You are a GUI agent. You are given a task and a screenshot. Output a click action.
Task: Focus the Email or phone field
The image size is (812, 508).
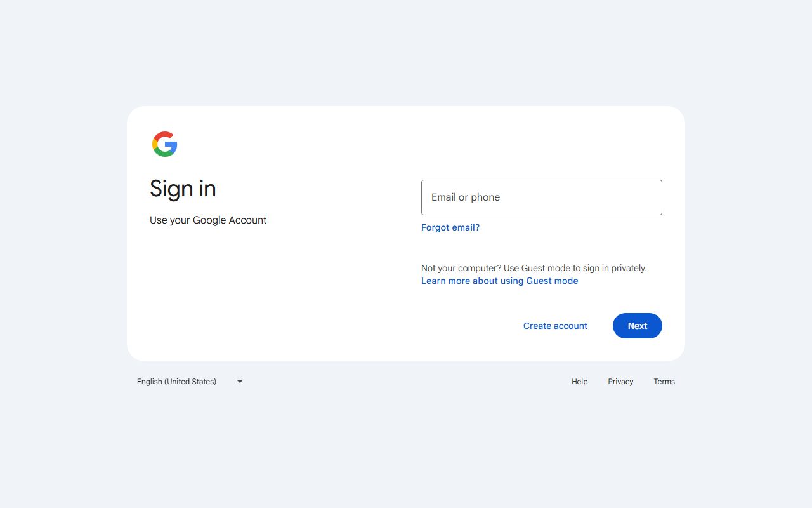pos(541,197)
